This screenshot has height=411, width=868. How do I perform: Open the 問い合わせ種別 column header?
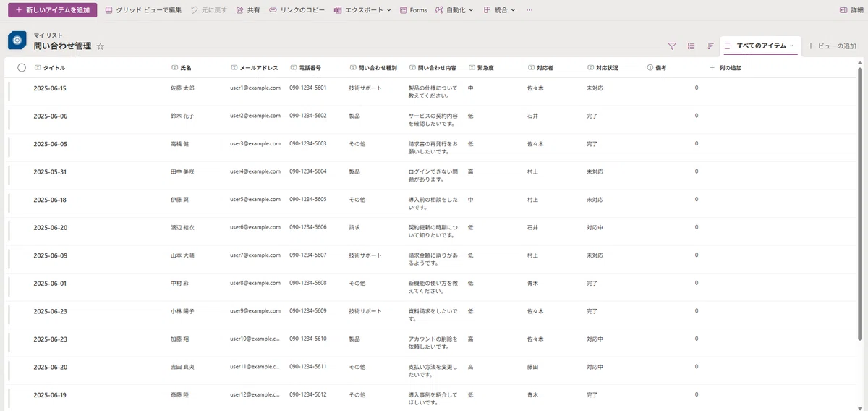373,68
